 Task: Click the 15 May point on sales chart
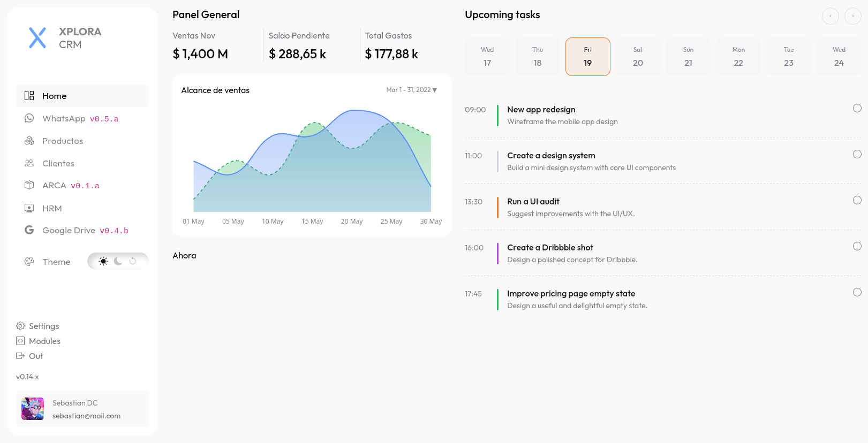(x=312, y=136)
